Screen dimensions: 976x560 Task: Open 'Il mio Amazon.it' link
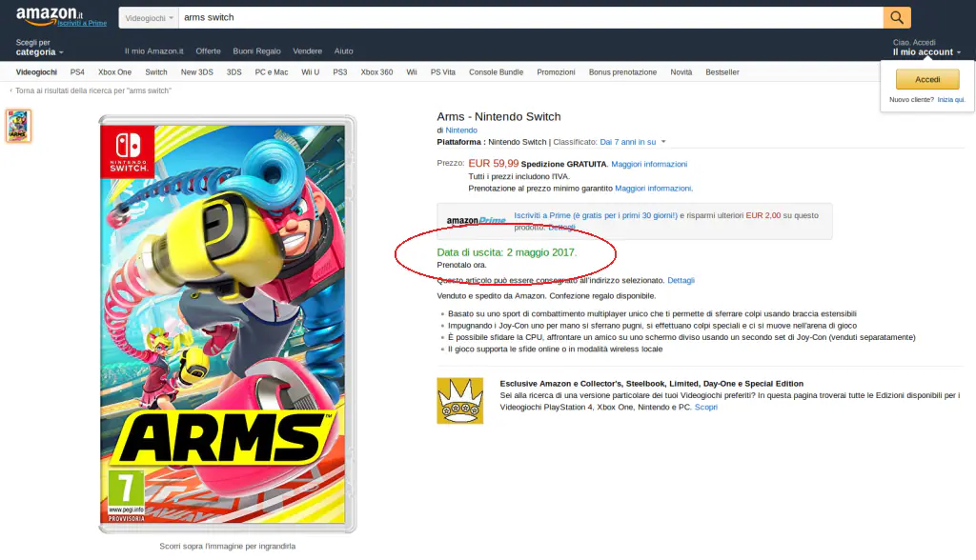[x=153, y=51]
